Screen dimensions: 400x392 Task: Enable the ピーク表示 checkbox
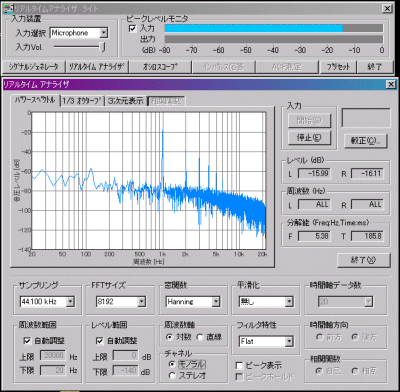coord(239,365)
